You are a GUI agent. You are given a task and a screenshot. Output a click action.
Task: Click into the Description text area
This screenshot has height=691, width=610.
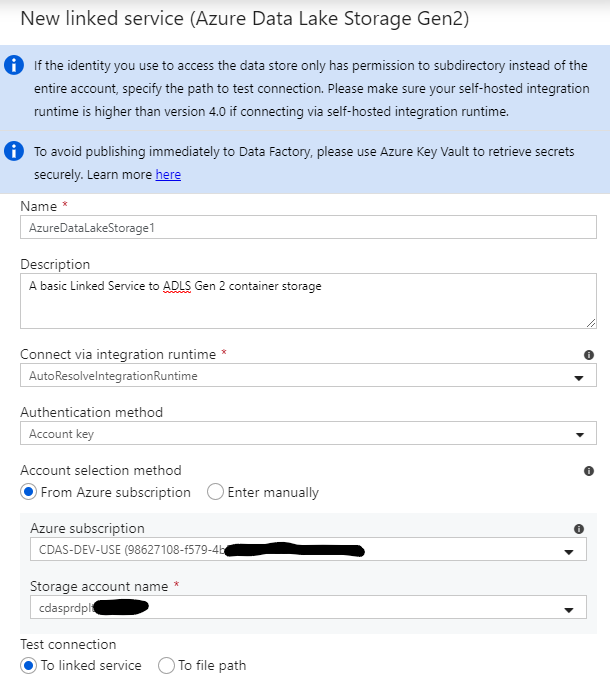click(x=309, y=301)
